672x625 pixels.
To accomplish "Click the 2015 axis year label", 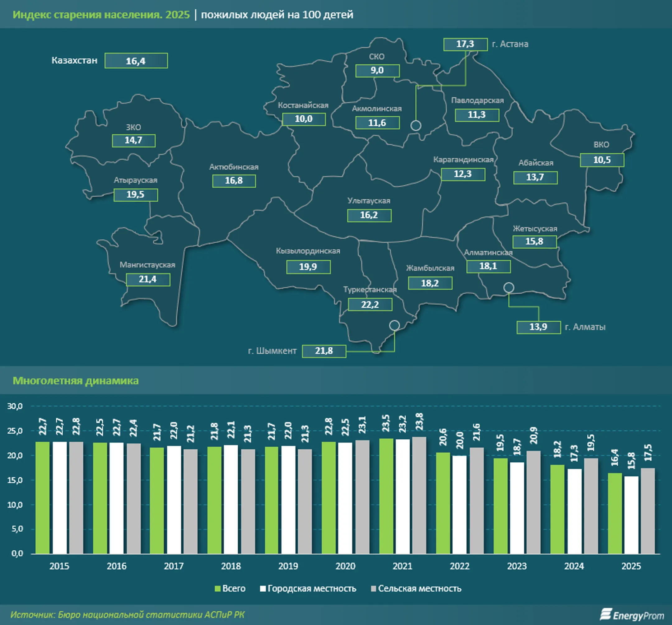I will (x=59, y=566).
